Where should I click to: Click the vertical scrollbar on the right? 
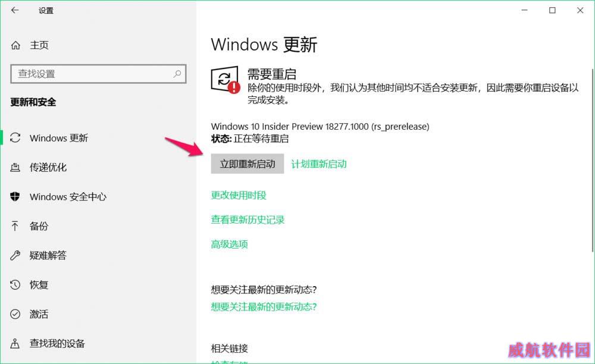pos(593,160)
